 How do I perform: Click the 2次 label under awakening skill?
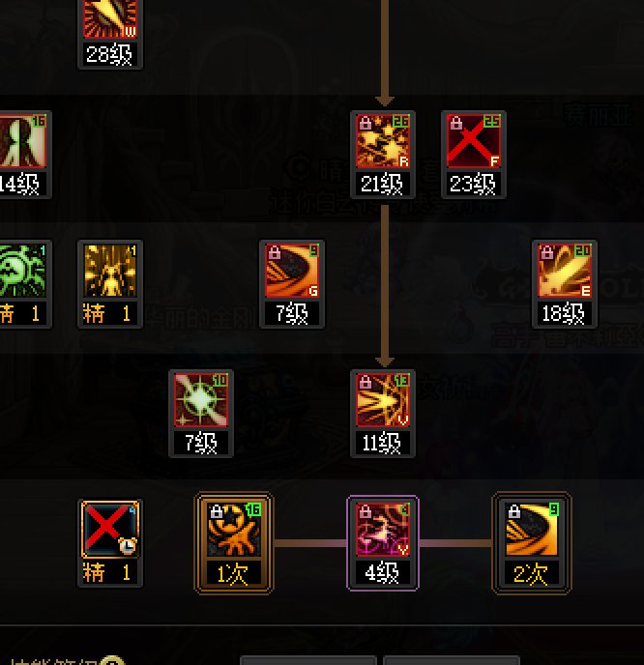pos(532,574)
